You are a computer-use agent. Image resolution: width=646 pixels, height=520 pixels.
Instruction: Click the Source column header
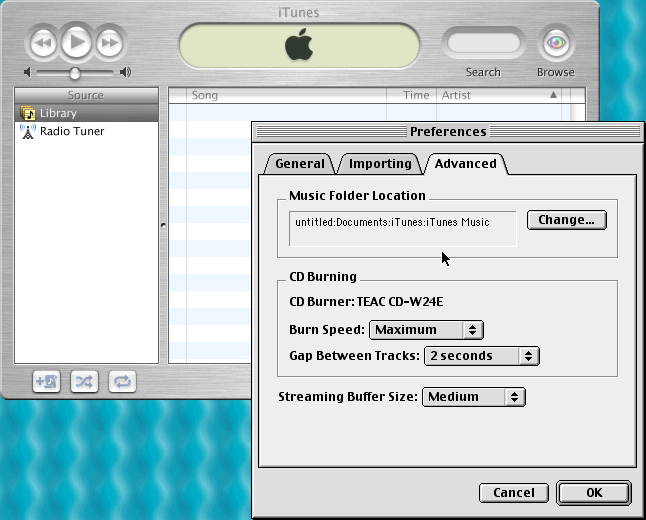point(87,95)
